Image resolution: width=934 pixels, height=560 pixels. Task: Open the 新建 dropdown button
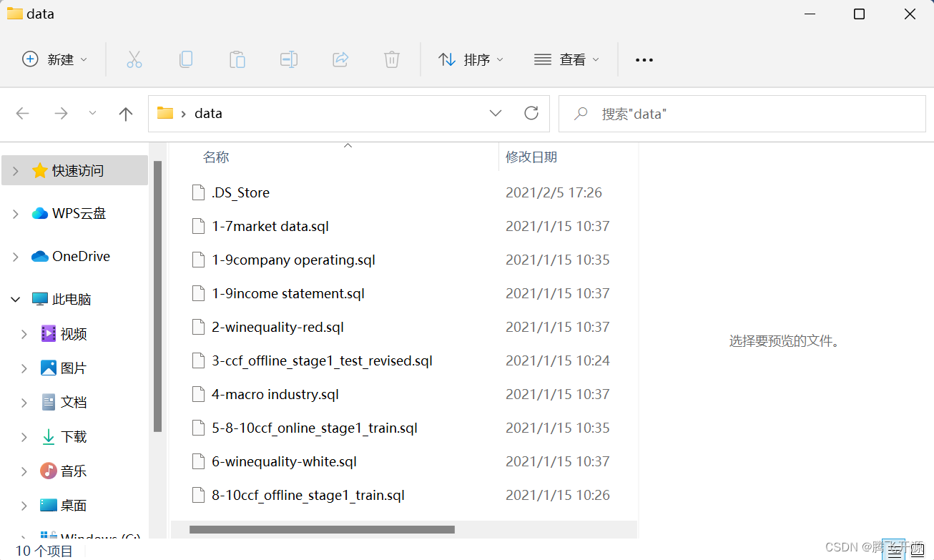click(55, 59)
